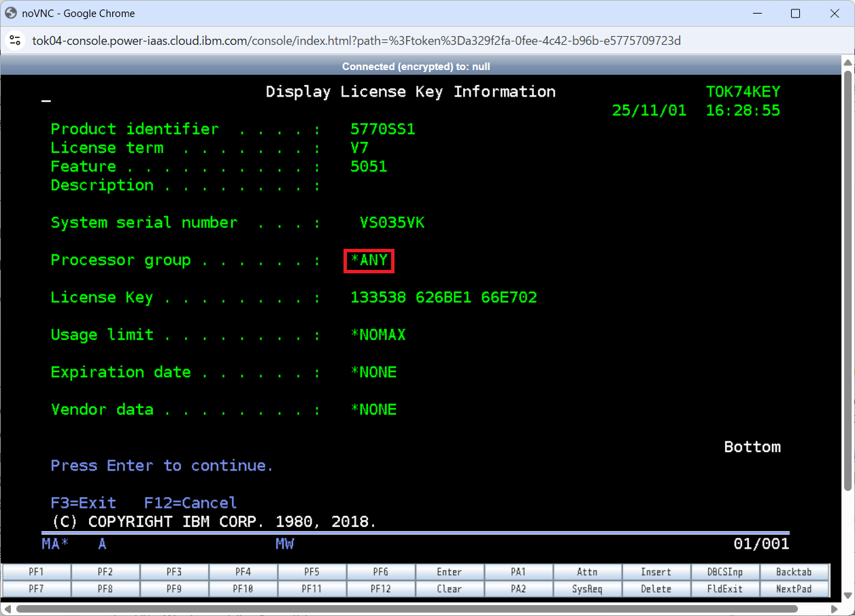
Task: Click the PF2 function key button
Action: coord(105,572)
